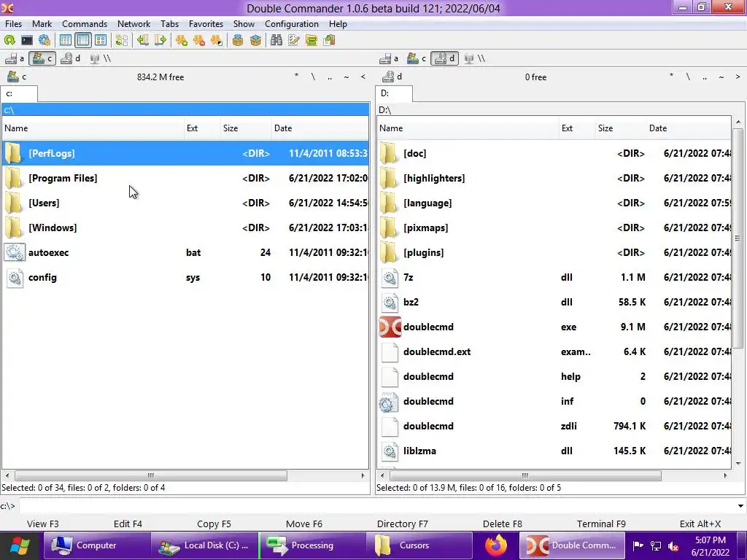747x560 pixels.
Task: Open Search with the binoculars icon
Action: (276, 41)
